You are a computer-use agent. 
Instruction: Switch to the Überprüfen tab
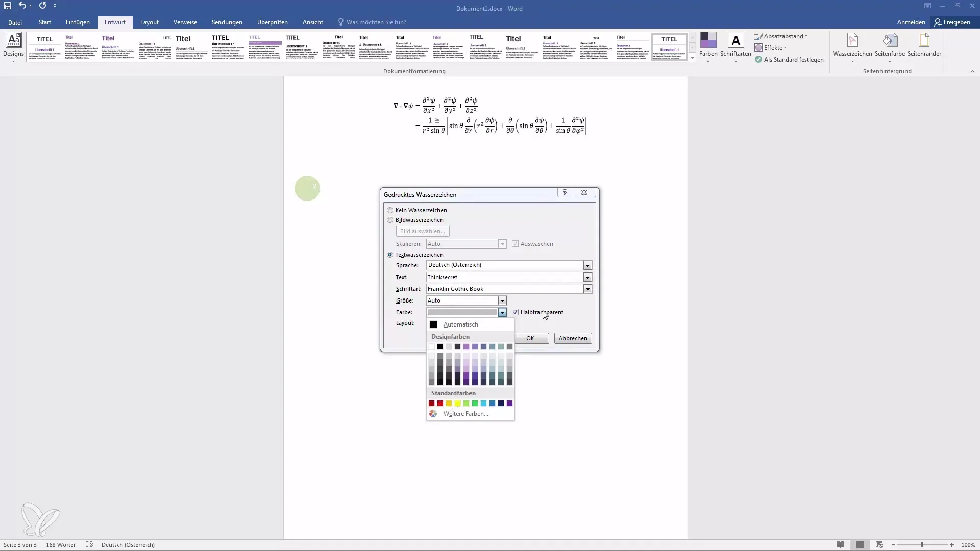coord(273,22)
